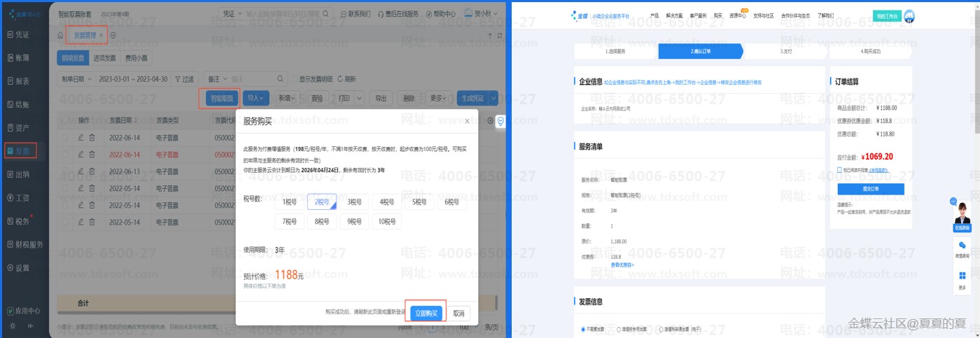Enable the 显示发票明细 checkbox
980x338 pixels.
tap(295, 79)
